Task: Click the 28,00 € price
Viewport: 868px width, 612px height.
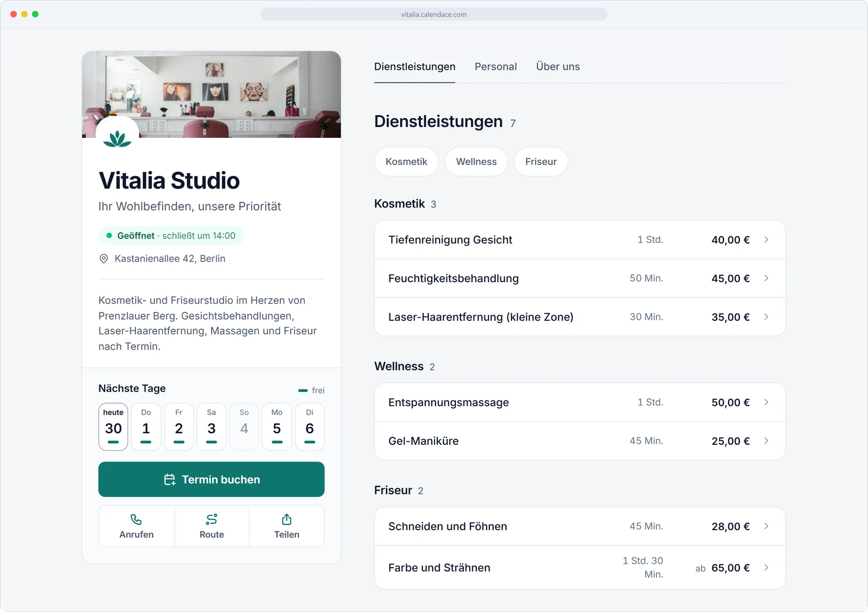Action: tap(731, 526)
